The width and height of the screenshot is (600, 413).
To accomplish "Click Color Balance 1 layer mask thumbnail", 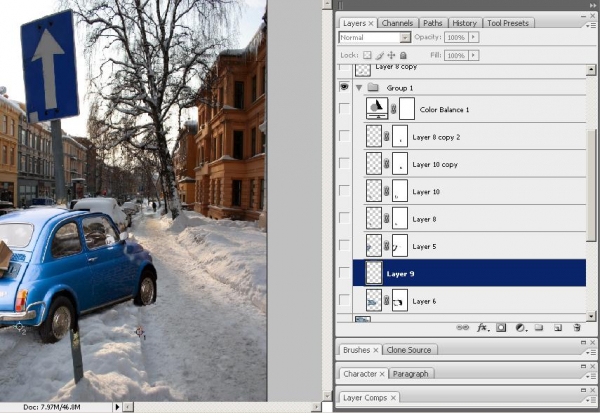I will [x=407, y=109].
